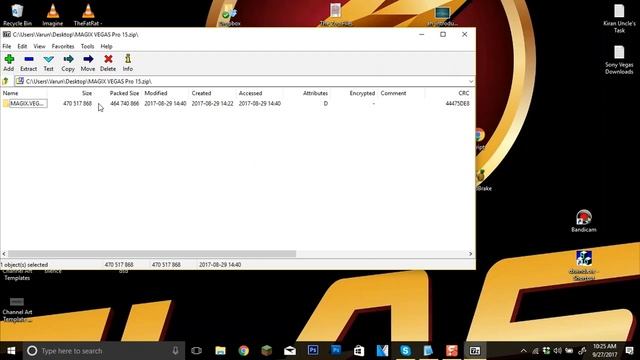Open the Tools menu
The image size is (640, 360).
pos(87,47)
